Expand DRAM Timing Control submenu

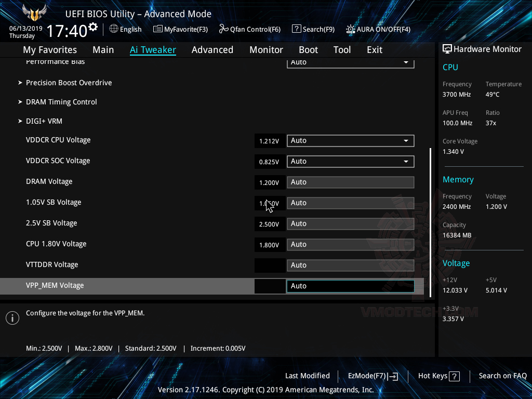[61, 102]
